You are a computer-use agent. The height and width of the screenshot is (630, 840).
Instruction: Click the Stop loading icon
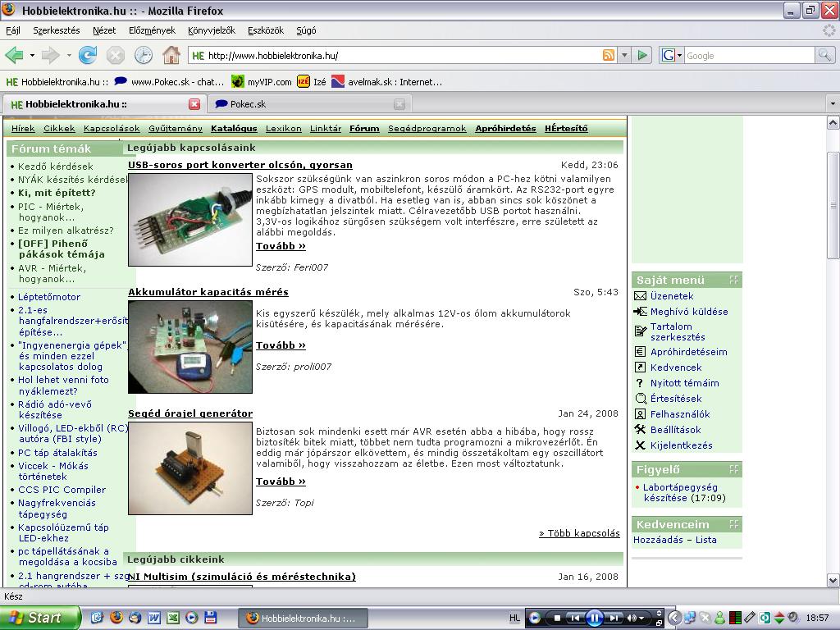point(115,55)
